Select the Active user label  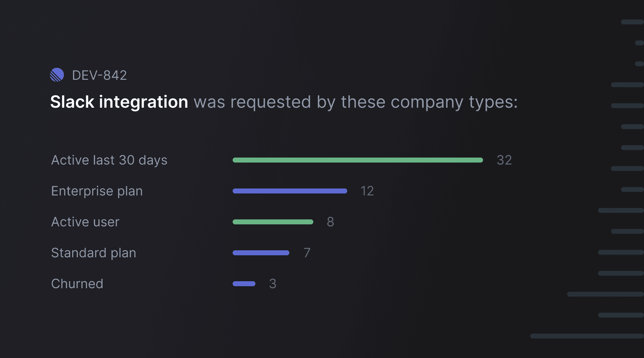click(x=85, y=222)
